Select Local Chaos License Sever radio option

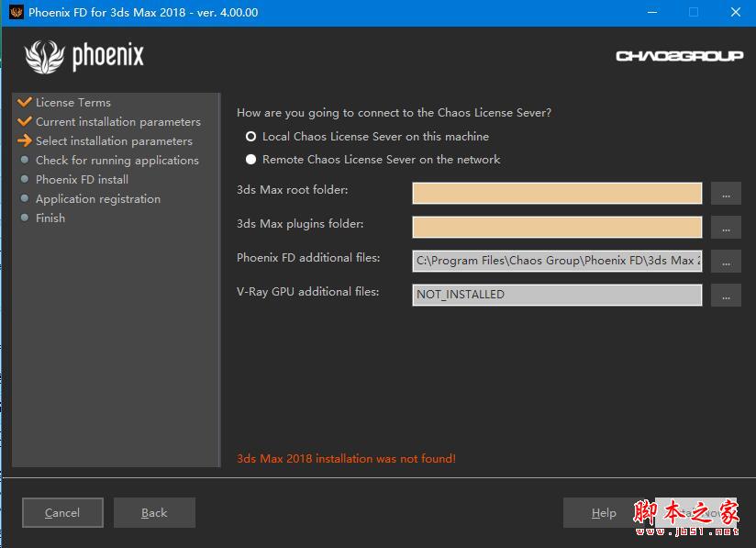click(250, 137)
